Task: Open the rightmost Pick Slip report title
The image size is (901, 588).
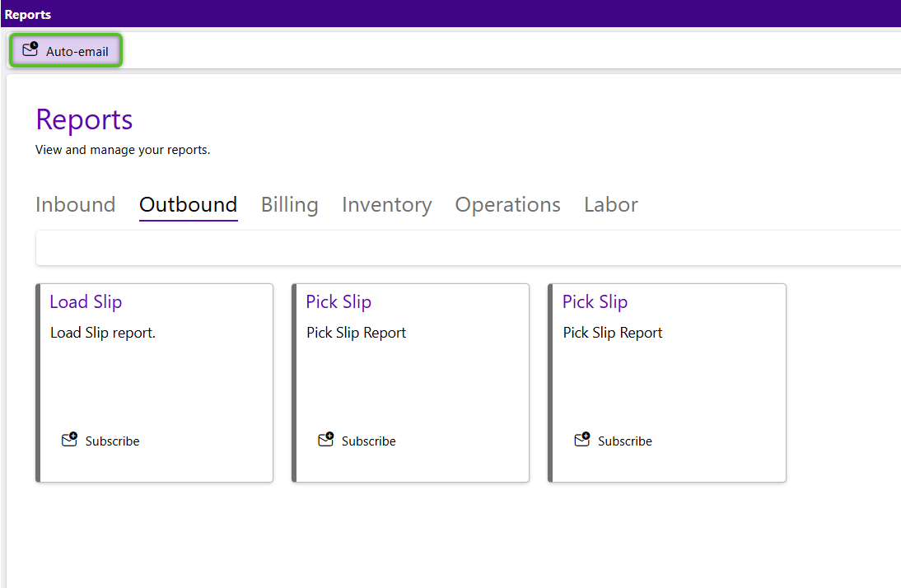Action: point(595,302)
